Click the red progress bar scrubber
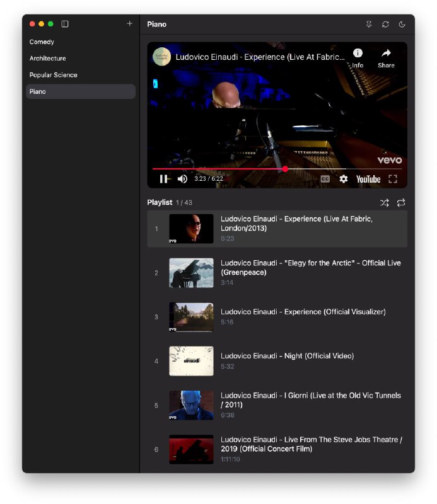 285,169
